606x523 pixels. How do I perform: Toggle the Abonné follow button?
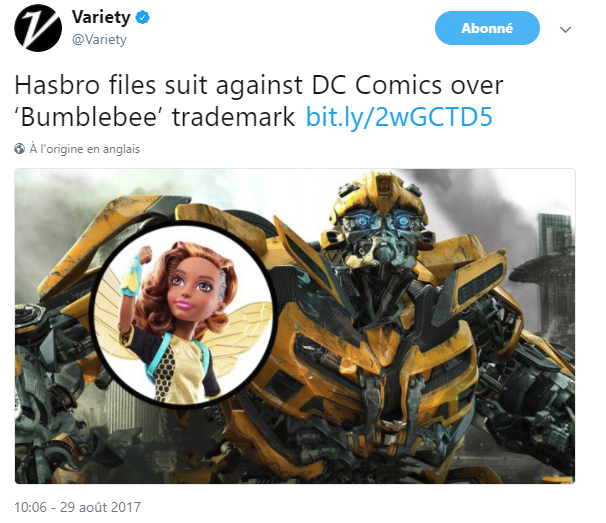tap(487, 28)
